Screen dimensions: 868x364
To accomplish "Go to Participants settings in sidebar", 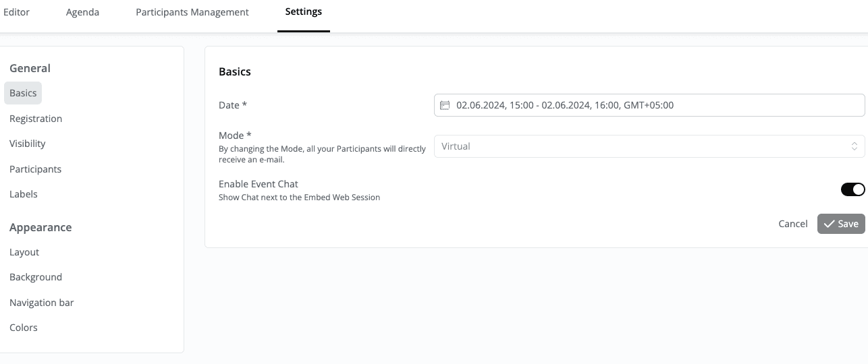I will 35,169.
